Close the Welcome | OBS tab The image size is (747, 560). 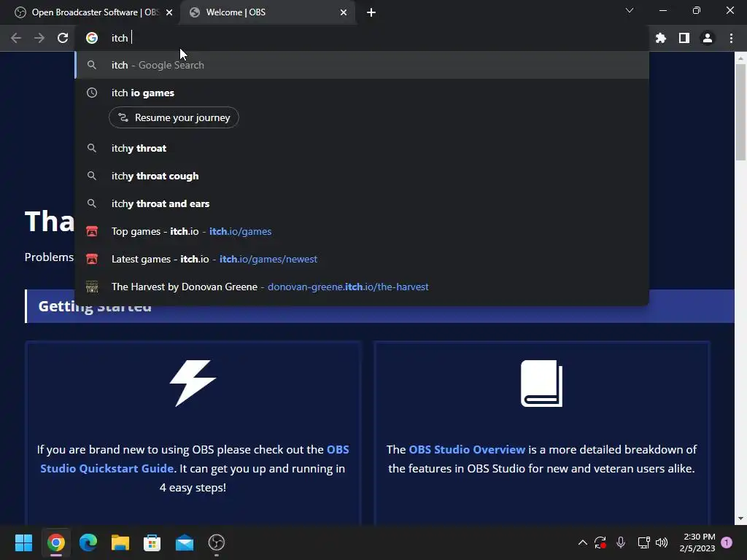tap(344, 12)
